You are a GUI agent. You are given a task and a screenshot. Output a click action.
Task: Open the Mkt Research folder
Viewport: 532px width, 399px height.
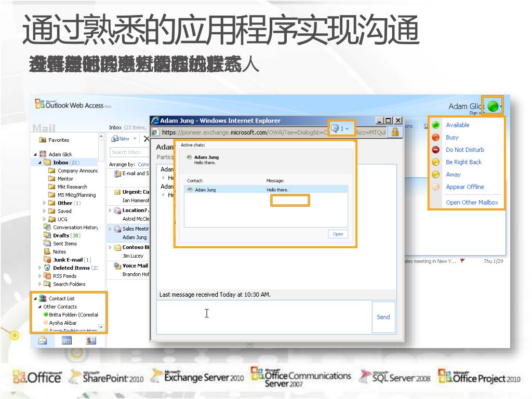click(72, 187)
